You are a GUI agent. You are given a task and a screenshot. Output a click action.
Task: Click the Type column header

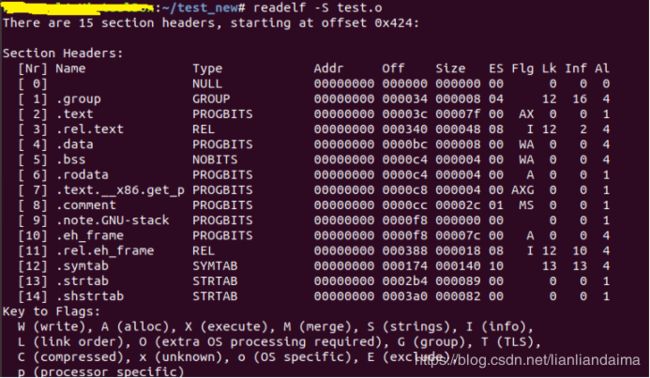click(207, 69)
